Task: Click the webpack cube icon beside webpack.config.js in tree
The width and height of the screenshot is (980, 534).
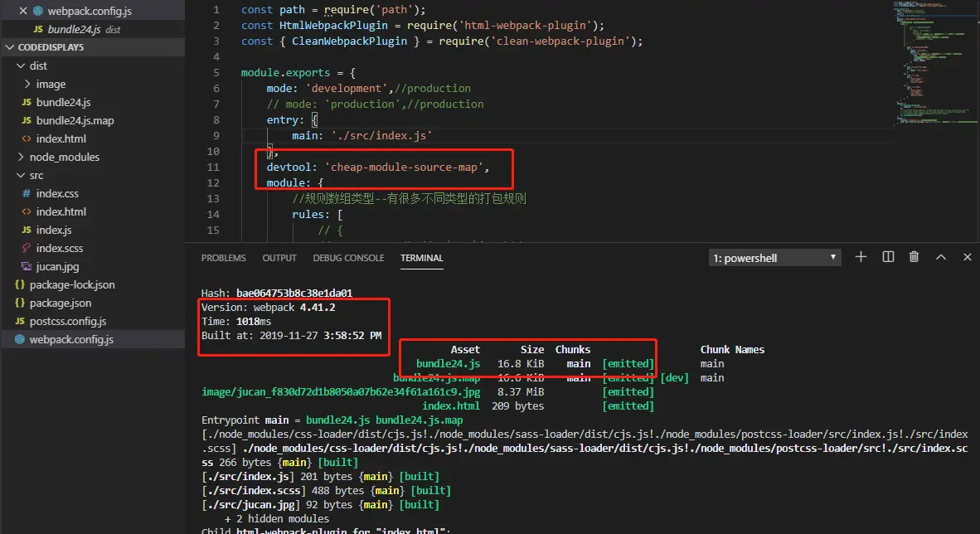Action: [x=19, y=339]
